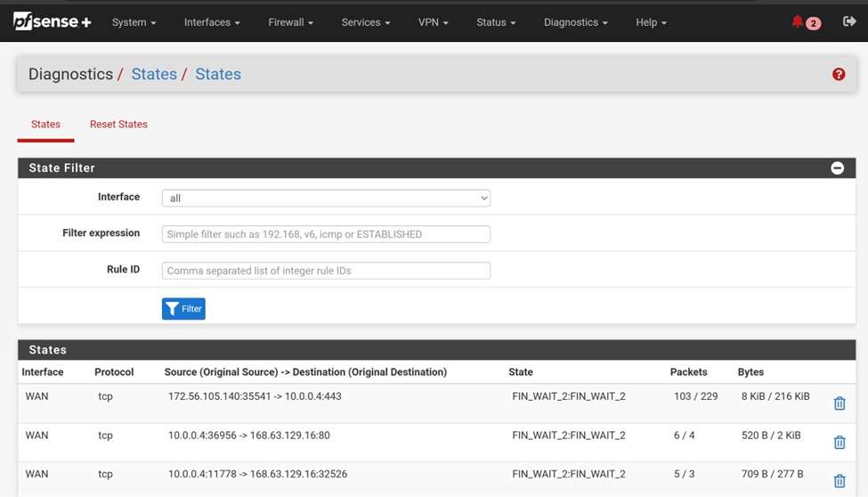Delete the state for 10.0.0.4:36956
The height and width of the screenshot is (497, 868).
point(840,442)
